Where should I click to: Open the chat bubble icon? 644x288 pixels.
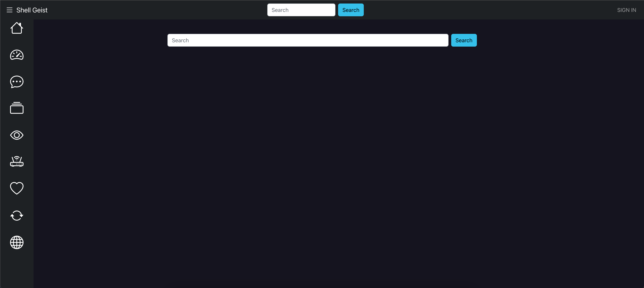tap(17, 82)
